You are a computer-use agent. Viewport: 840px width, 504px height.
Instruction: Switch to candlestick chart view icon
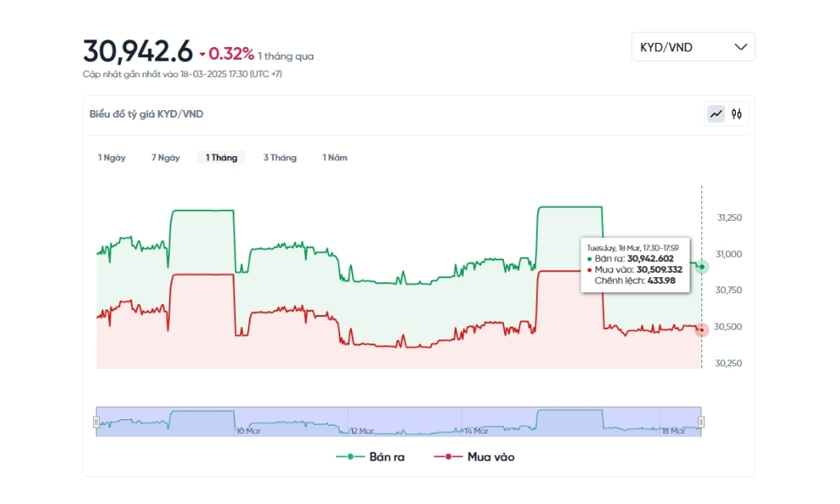(737, 113)
